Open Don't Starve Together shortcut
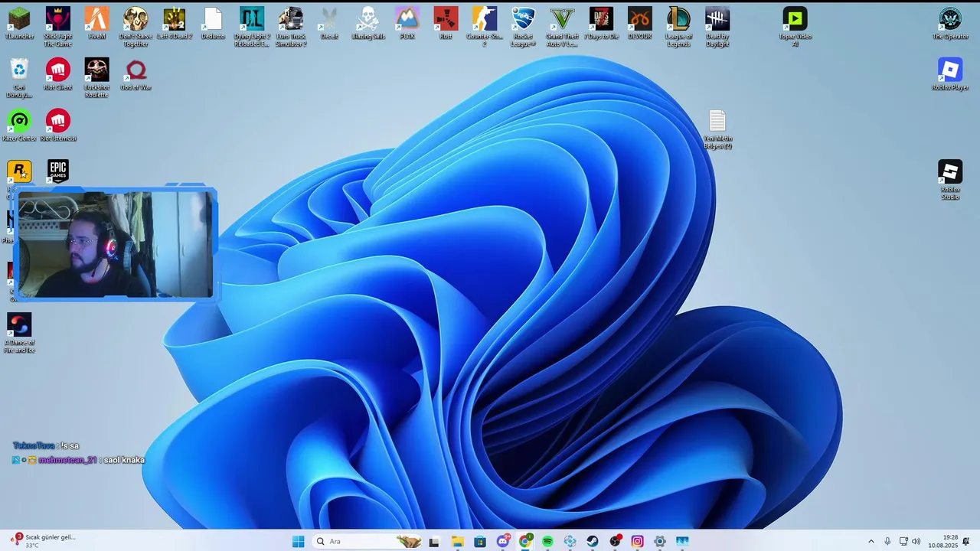980x551 pixels. [136, 27]
